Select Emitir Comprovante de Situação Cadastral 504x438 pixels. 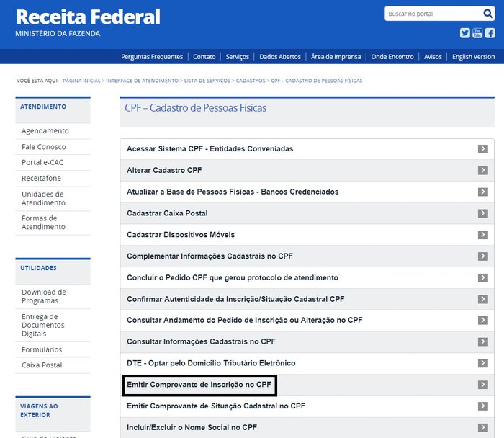216,406
